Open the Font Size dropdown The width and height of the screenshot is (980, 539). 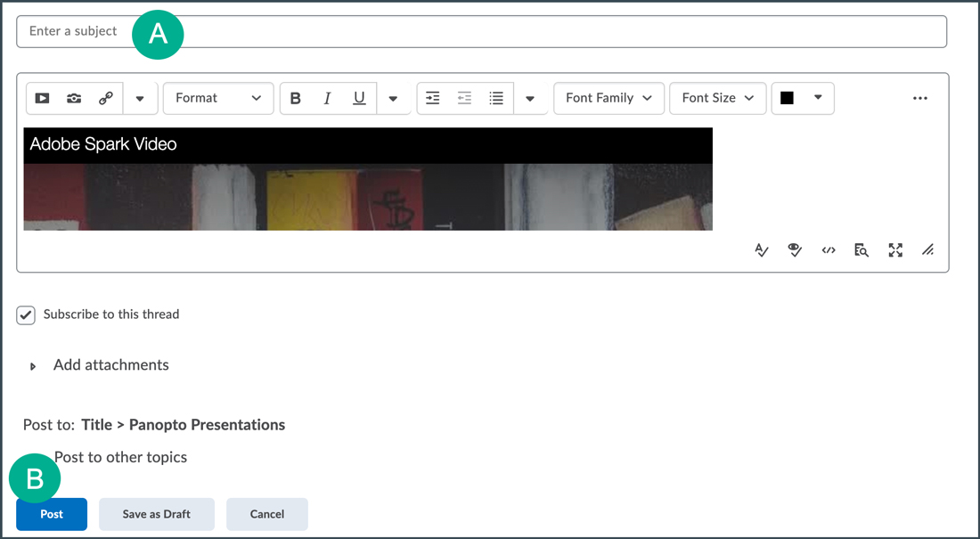717,98
